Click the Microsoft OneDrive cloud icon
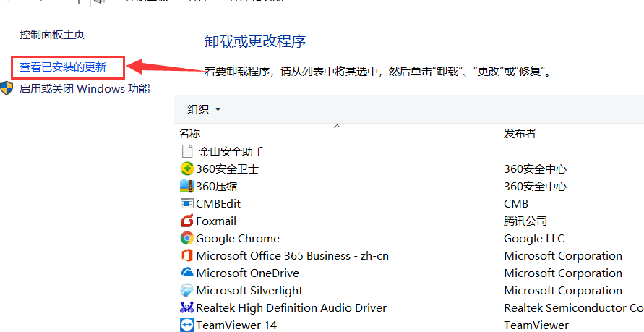Screen dimensions: 644x332 coord(187,272)
